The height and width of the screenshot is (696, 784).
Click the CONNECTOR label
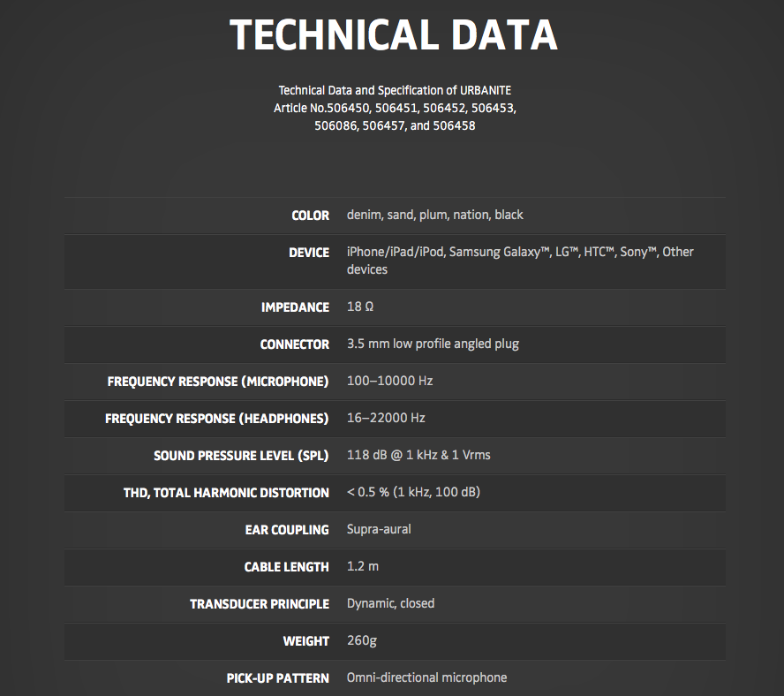click(x=295, y=344)
